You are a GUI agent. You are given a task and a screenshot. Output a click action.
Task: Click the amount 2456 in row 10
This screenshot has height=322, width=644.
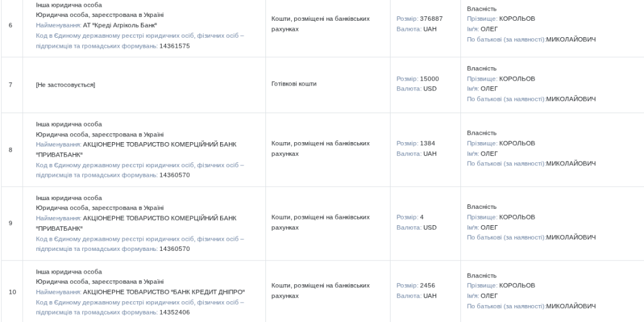pyautogui.click(x=428, y=286)
